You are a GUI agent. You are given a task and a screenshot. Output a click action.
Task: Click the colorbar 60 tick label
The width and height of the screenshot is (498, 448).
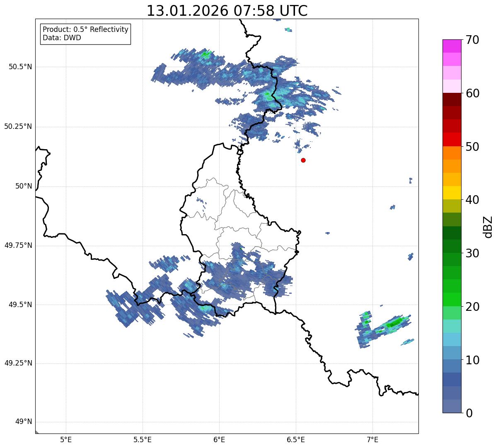click(472, 93)
